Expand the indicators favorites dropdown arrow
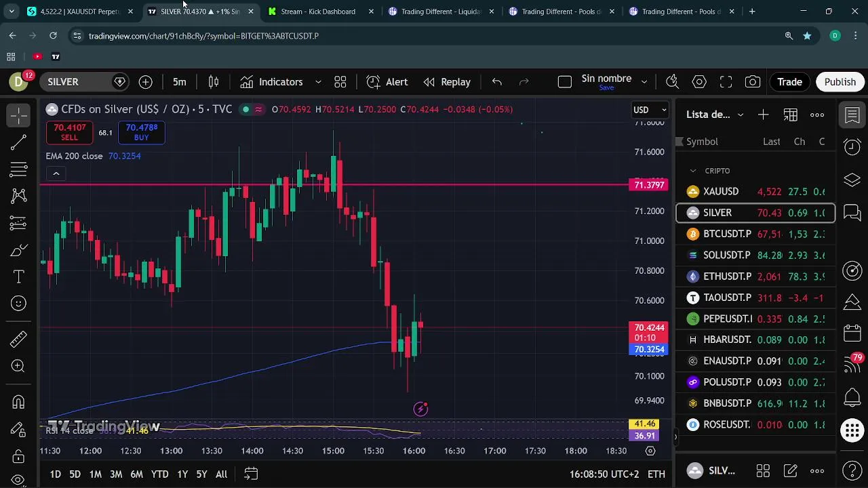 pos(318,82)
